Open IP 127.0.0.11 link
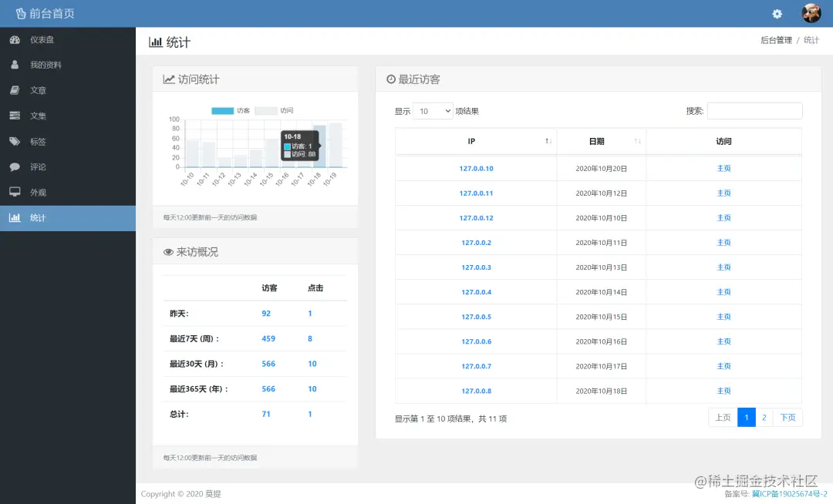833x504 pixels. coord(476,193)
